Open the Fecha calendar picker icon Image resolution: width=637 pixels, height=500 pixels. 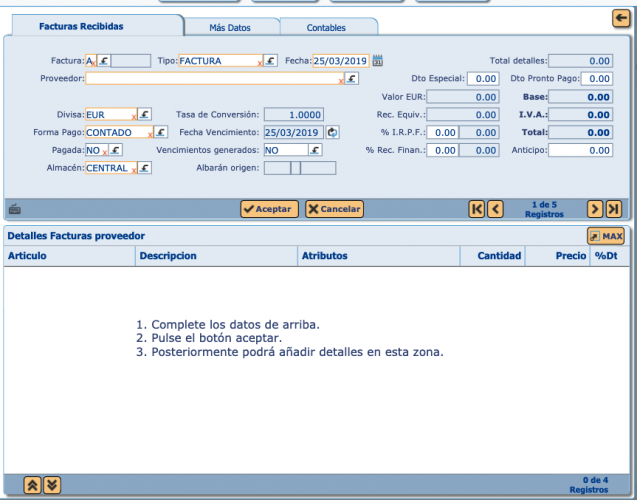coord(378,61)
